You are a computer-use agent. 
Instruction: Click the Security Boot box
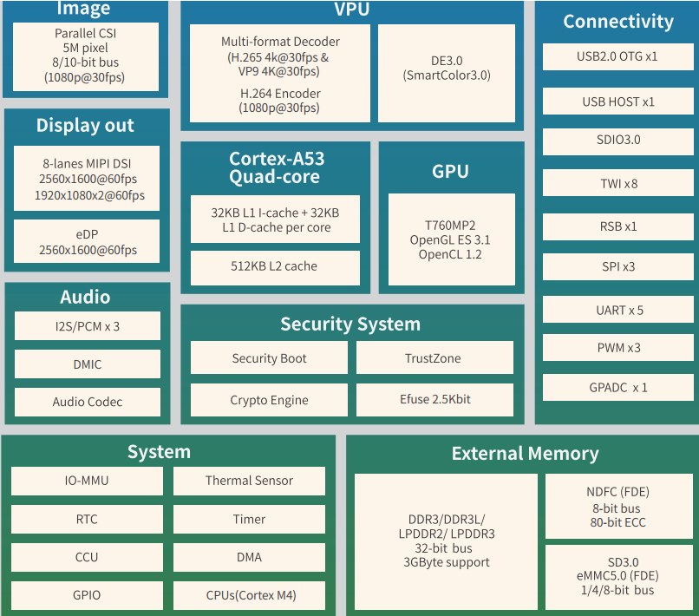click(269, 358)
